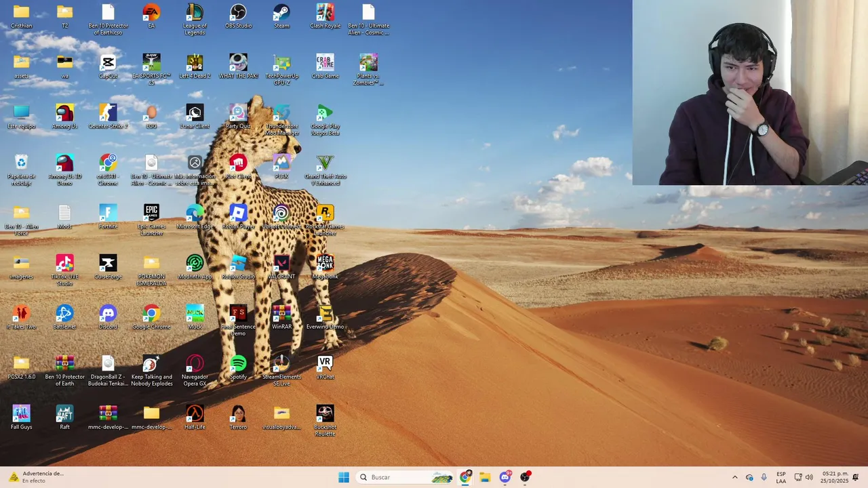Open TechPowerUp GPU-Z shortcut
Image resolution: width=868 pixels, height=488 pixels.
pos(281,69)
